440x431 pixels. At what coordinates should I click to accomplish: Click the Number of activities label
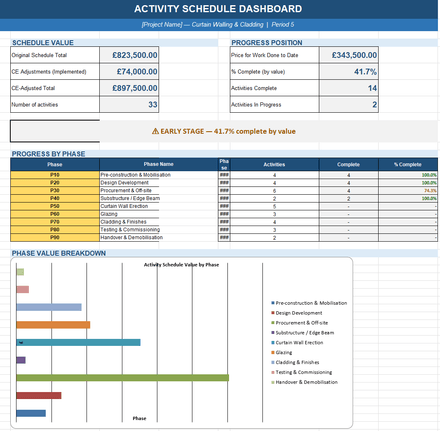coord(55,104)
